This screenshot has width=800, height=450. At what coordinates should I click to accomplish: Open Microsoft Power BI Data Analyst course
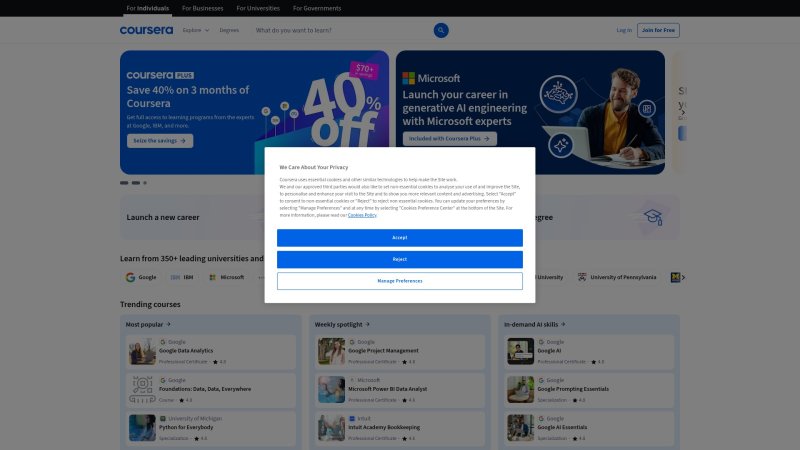[x=399, y=390]
